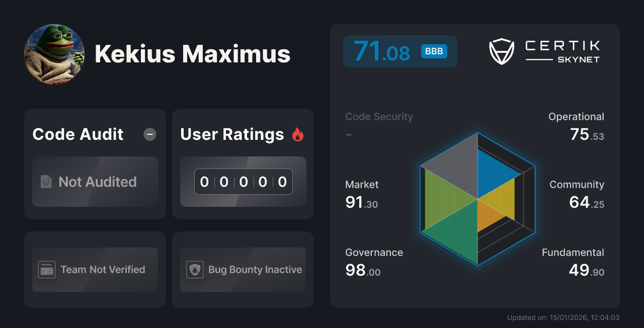644x328 pixels.
Task: Click the Kekius Maximus Pepe avatar
Action: coord(54,54)
